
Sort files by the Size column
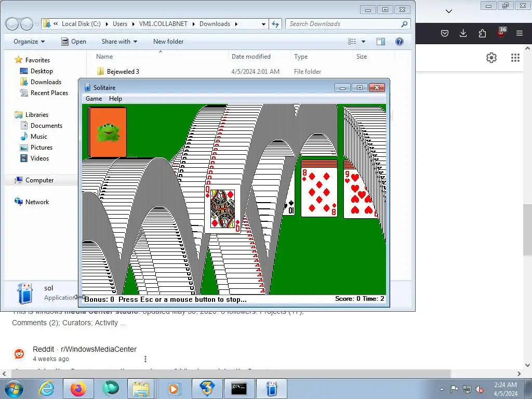362,57
